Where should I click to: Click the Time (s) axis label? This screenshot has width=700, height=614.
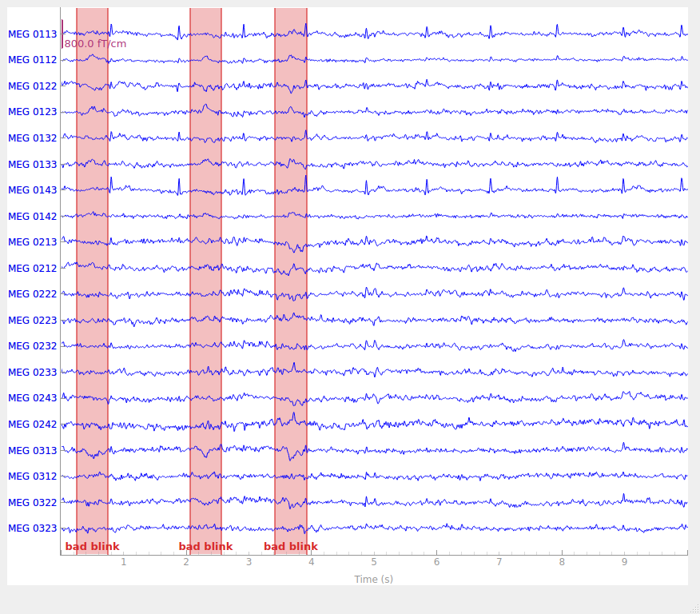coord(374,579)
